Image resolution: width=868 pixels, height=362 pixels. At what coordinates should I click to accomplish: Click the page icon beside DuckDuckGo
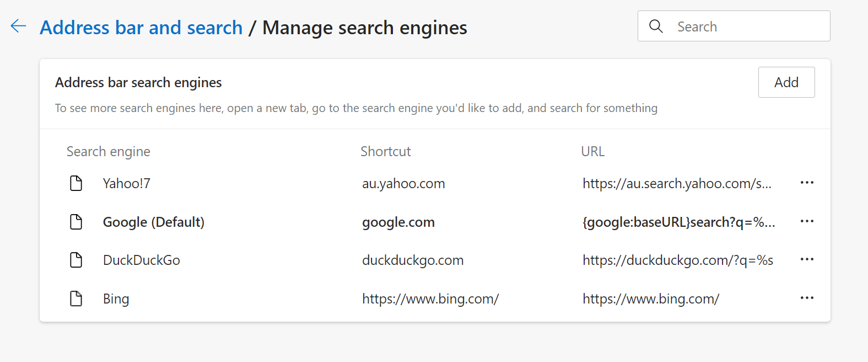[76, 260]
